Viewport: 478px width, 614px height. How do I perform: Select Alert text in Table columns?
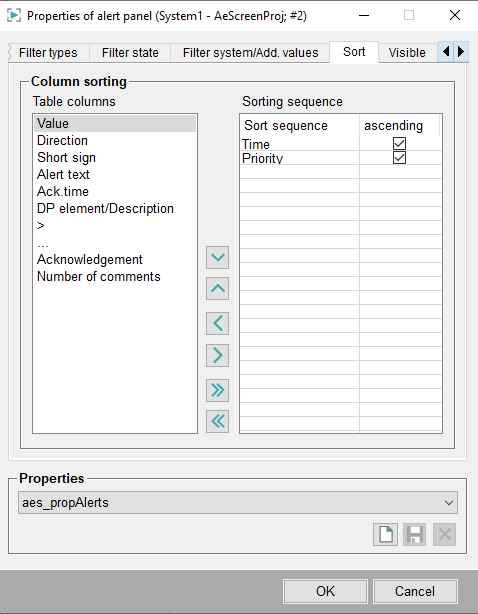click(63, 174)
